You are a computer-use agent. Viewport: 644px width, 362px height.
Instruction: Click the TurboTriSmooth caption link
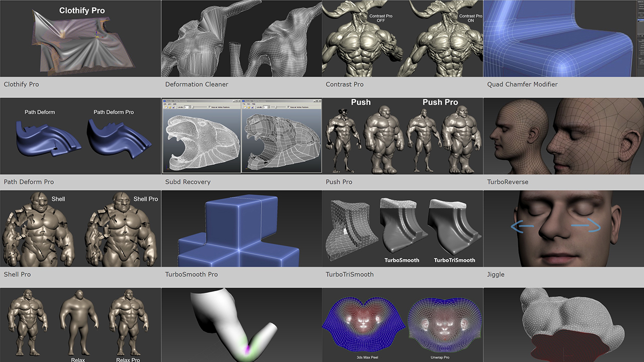[x=350, y=275]
